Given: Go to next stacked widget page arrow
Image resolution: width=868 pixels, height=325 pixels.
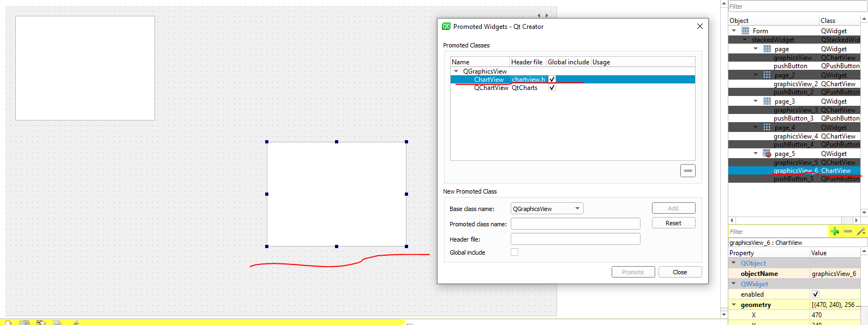Looking at the screenshot, I should point(547,16).
